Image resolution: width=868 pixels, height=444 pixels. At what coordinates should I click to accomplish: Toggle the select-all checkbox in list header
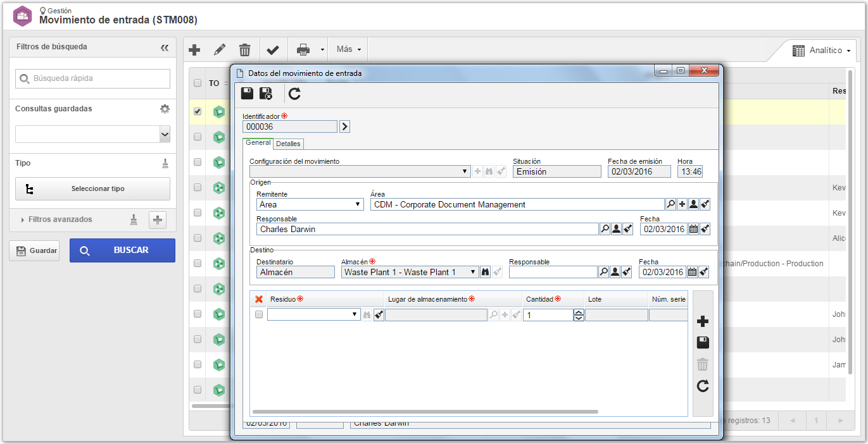pyautogui.click(x=198, y=83)
